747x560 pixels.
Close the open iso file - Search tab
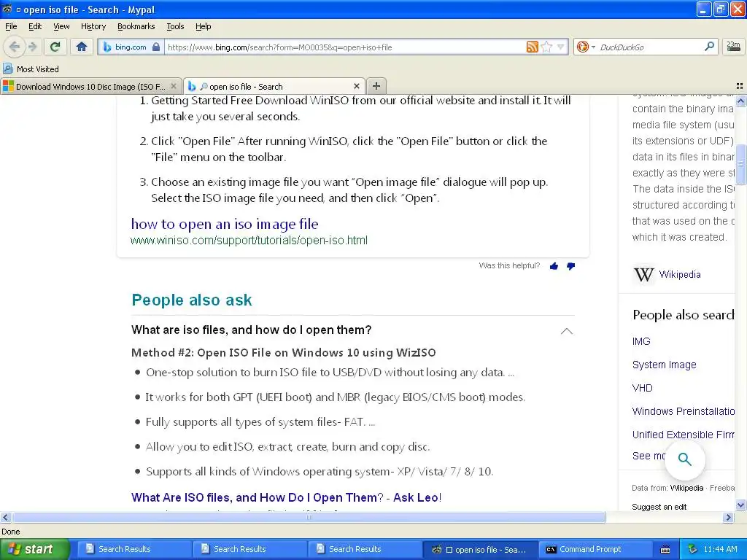coord(356,86)
